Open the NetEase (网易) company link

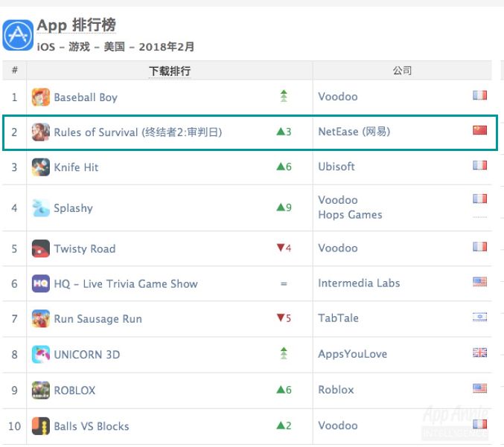point(354,132)
